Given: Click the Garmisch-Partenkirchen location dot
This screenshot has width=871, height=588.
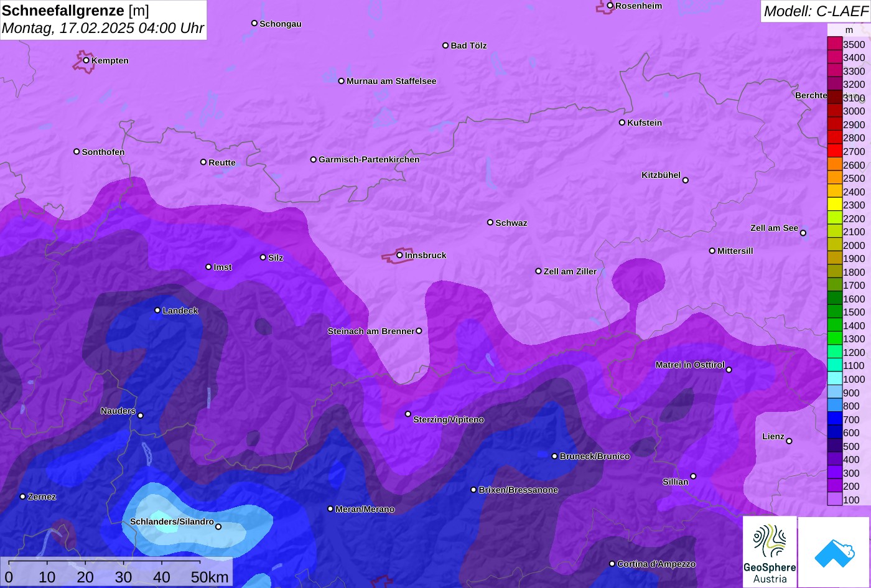Looking at the screenshot, I should point(314,159).
